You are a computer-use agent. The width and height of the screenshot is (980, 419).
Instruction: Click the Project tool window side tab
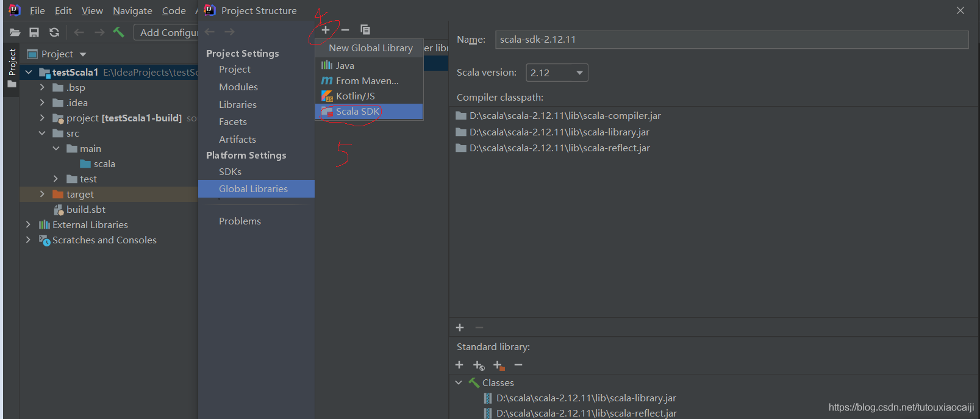12,68
